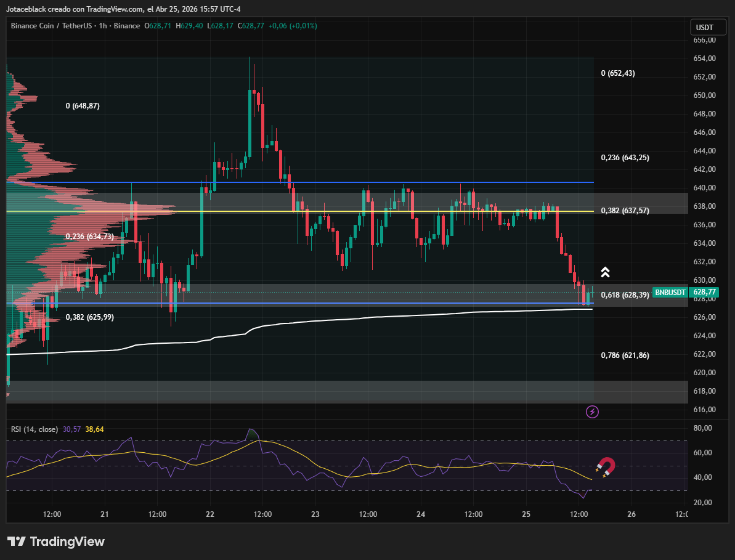Viewport: 735px width, 560px height.
Task: Click the TradingView logo
Action: (x=56, y=542)
